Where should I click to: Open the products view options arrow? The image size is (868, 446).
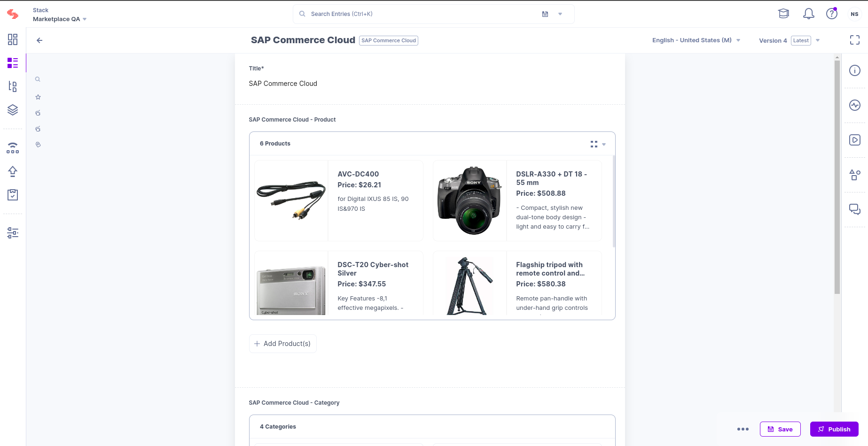point(604,145)
